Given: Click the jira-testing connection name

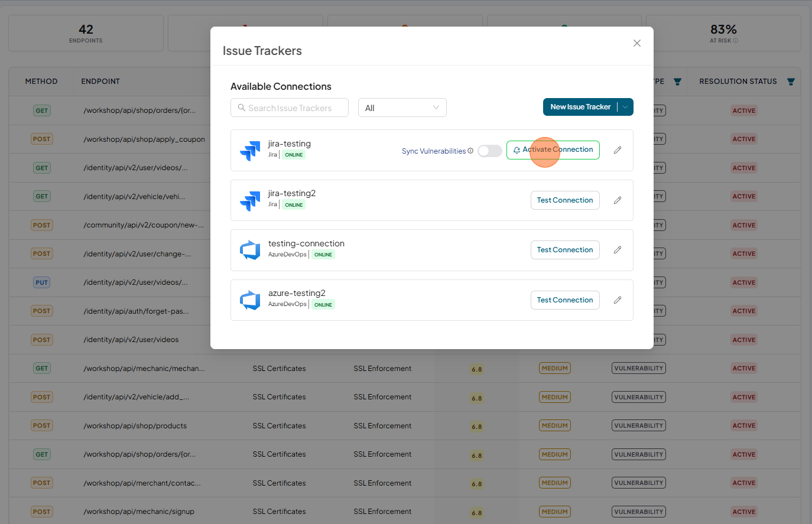Looking at the screenshot, I should [x=290, y=144].
